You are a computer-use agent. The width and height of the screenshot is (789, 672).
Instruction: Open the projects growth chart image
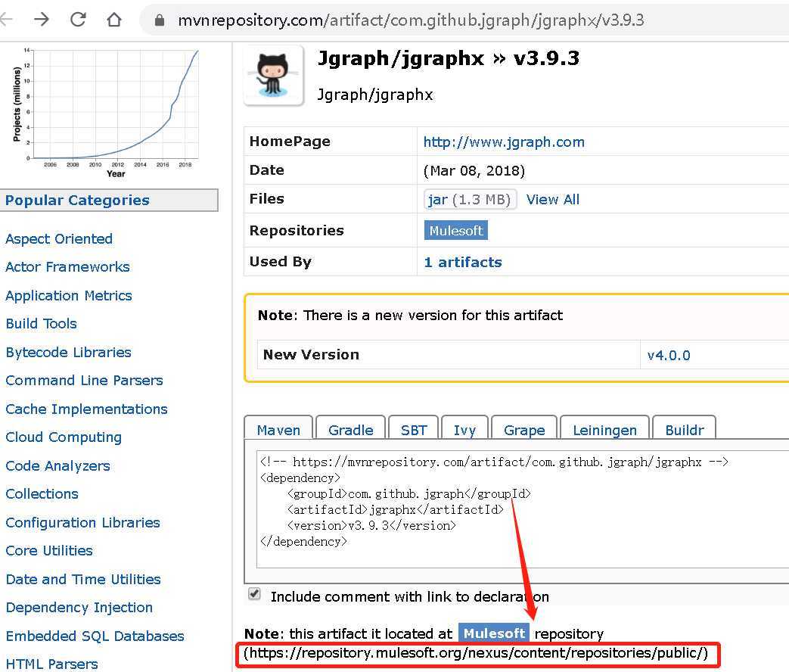tap(107, 112)
